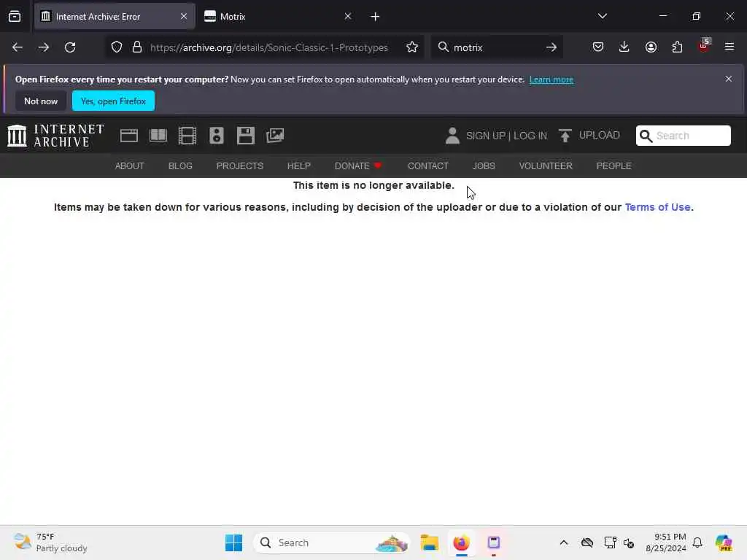Open DONATE menu item
This screenshot has width=747, height=560.
click(x=358, y=166)
